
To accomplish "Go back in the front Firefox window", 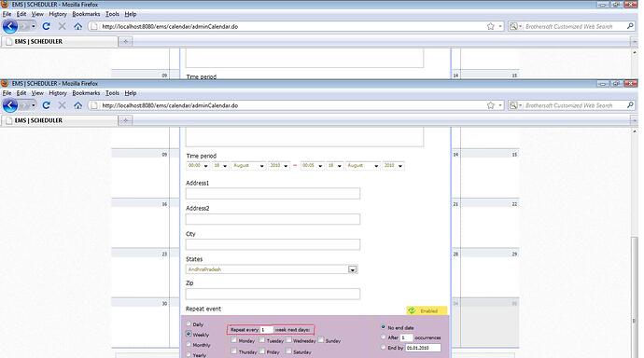I will pyautogui.click(x=10, y=105).
